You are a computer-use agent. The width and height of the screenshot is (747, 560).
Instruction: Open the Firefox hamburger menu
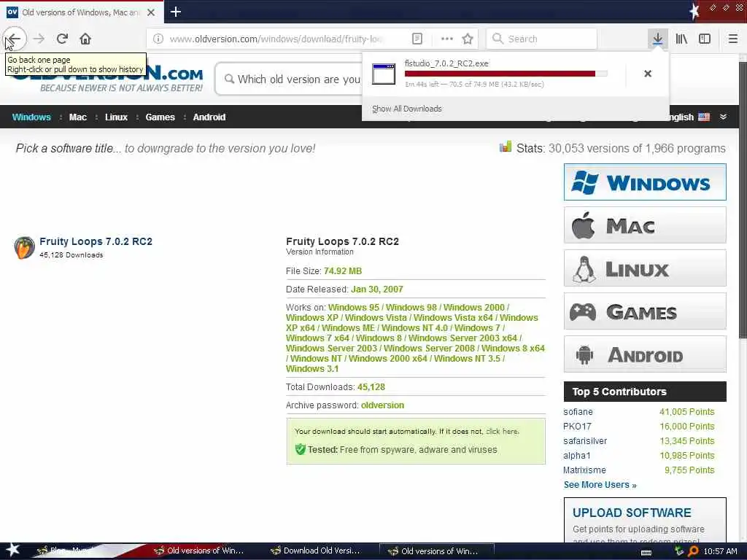click(733, 39)
